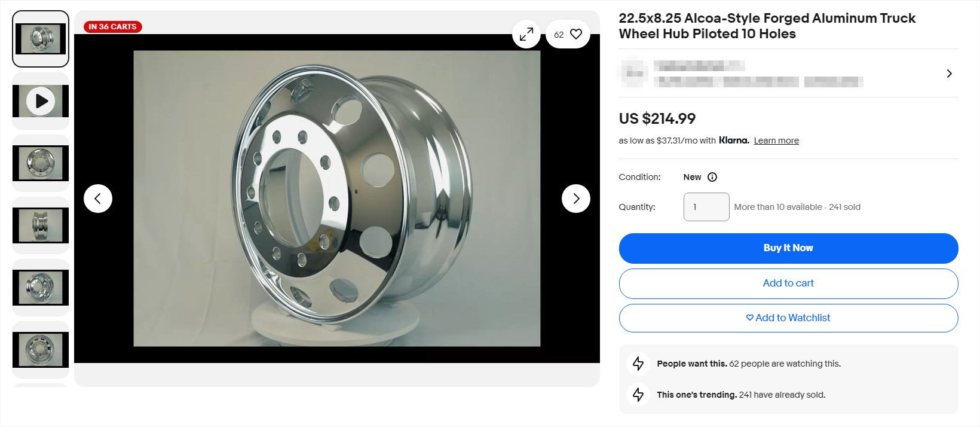The width and height of the screenshot is (980, 427).
Task: Open the Quantity input field
Action: [x=706, y=206]
